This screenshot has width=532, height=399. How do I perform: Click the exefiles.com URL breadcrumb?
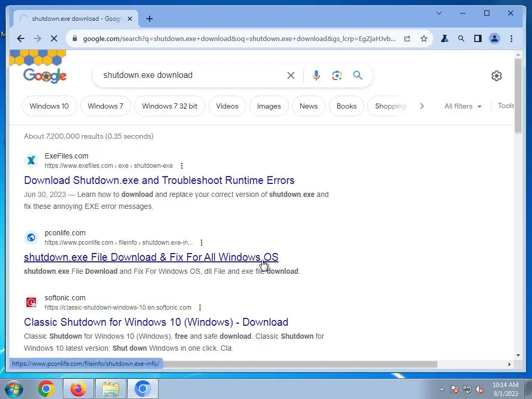tap(109, 166)
